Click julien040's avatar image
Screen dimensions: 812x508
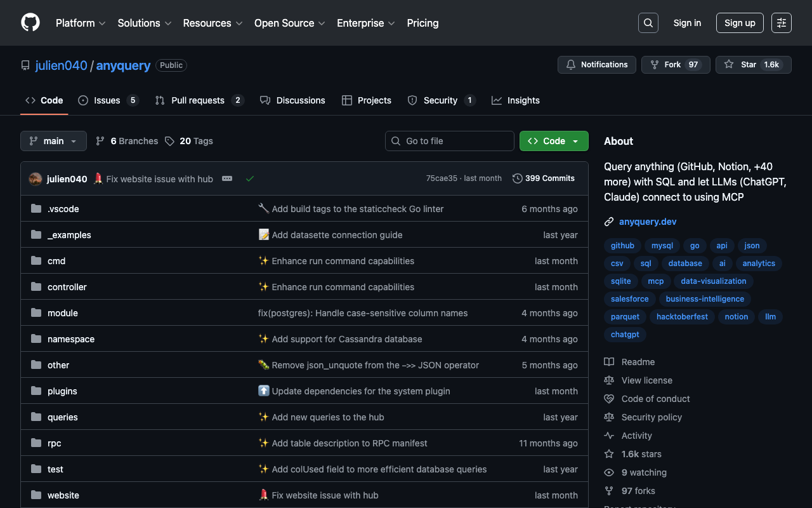point(36,179)
